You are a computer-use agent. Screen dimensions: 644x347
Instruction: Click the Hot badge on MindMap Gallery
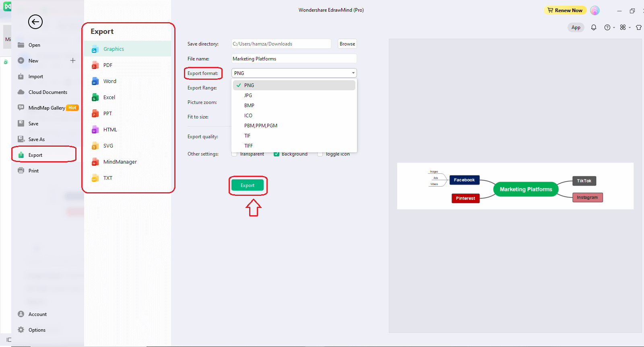tap(72, 108)
